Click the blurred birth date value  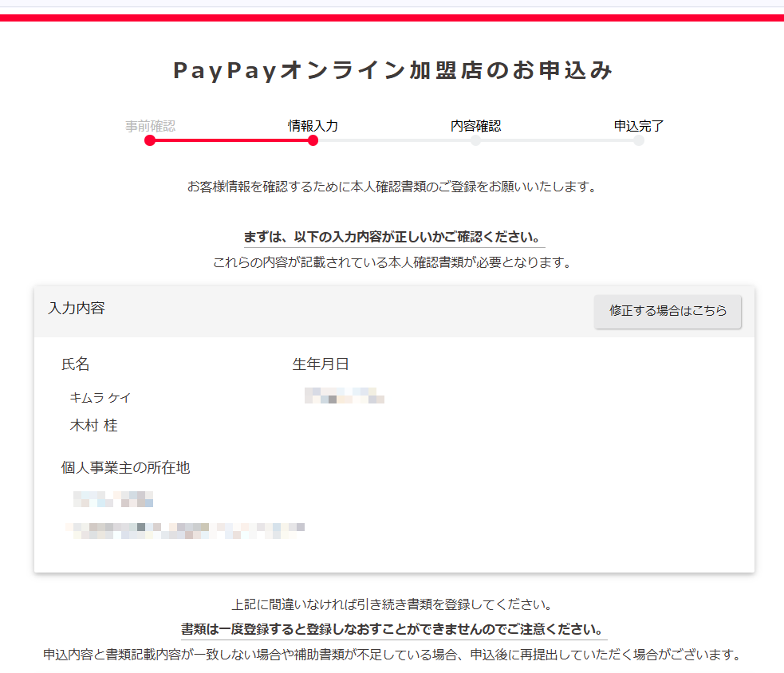[x=345, y=396]
